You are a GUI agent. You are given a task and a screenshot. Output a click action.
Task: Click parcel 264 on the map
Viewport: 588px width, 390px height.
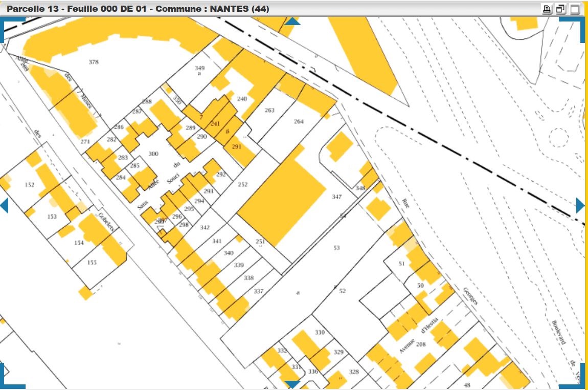299,121
